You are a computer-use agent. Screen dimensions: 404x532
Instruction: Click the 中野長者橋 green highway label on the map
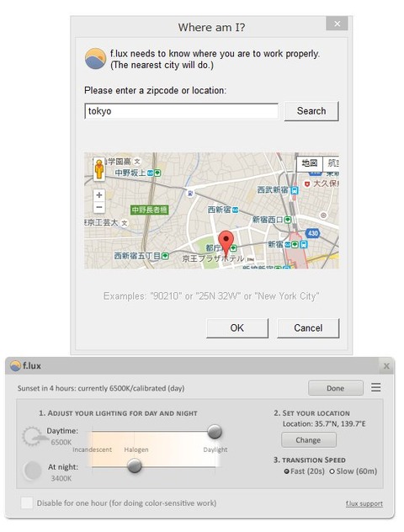pyautogui.click(x=149, y=210)
